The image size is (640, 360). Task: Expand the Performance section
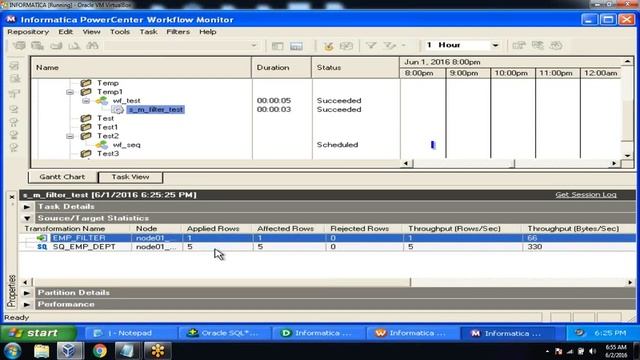pos(27,304)
